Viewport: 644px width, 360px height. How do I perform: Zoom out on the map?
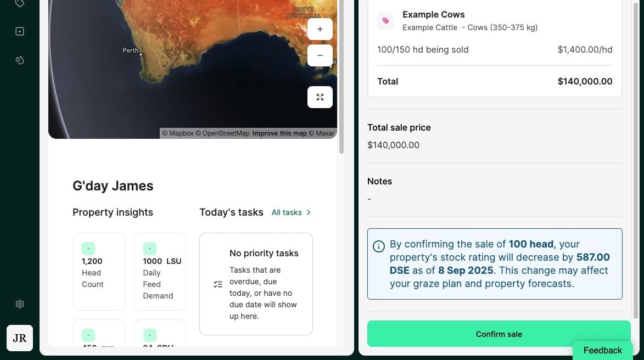click(320, 55)
